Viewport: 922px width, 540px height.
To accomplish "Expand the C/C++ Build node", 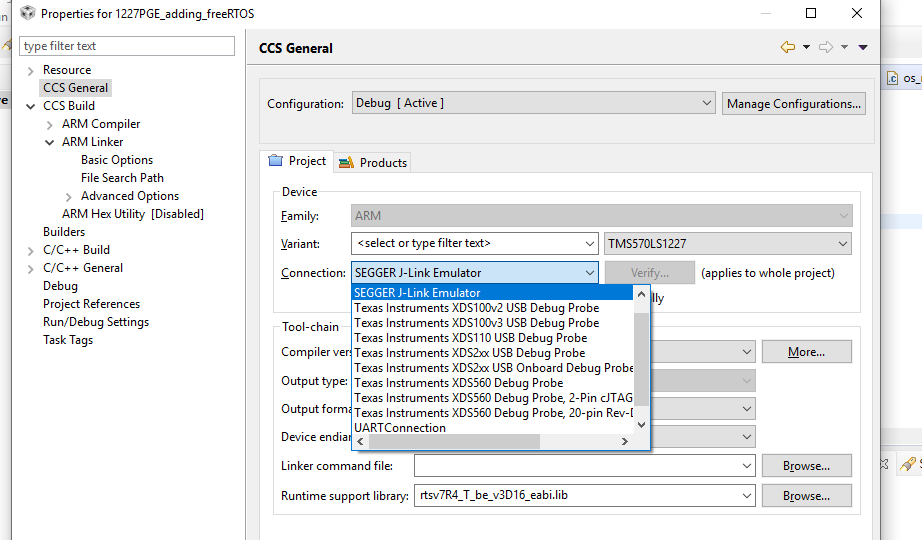I will 31,251.
